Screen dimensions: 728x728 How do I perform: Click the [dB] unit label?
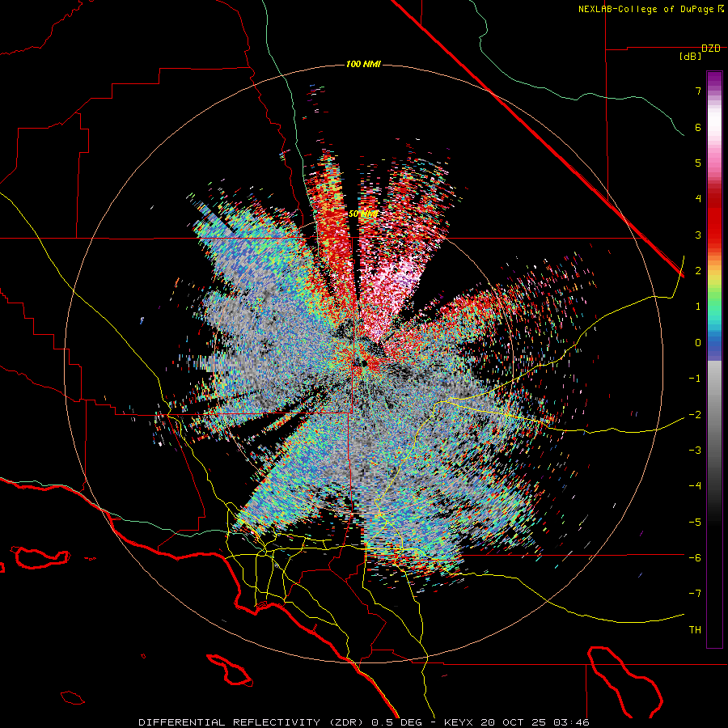tap(691, 56)
